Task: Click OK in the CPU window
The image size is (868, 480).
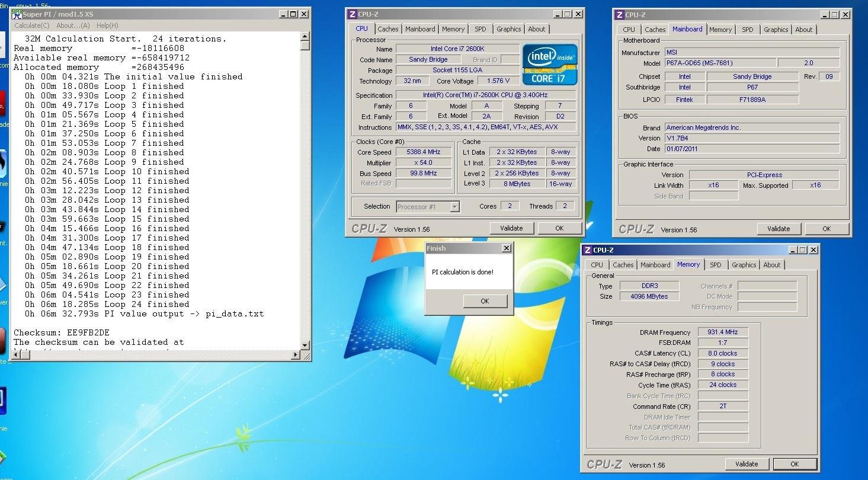Action: click(559, 228)
